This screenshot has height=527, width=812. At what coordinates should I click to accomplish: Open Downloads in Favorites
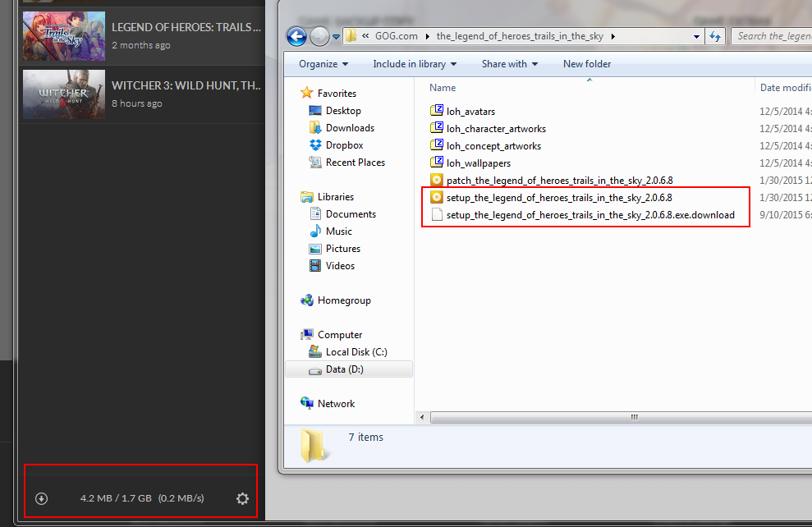(x=350, y=128)
